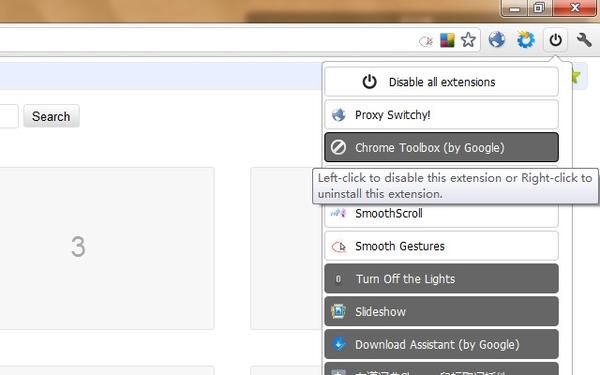Enable the Slideshow extension

[441, 311]
